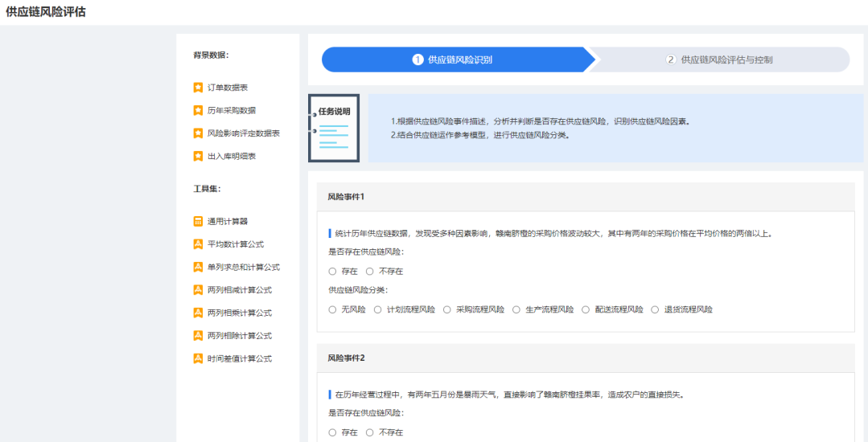This screenshot has width=868, height=442.
Task: Click the star icon beside 出入库明细表
Action: [x=198, y=157]
